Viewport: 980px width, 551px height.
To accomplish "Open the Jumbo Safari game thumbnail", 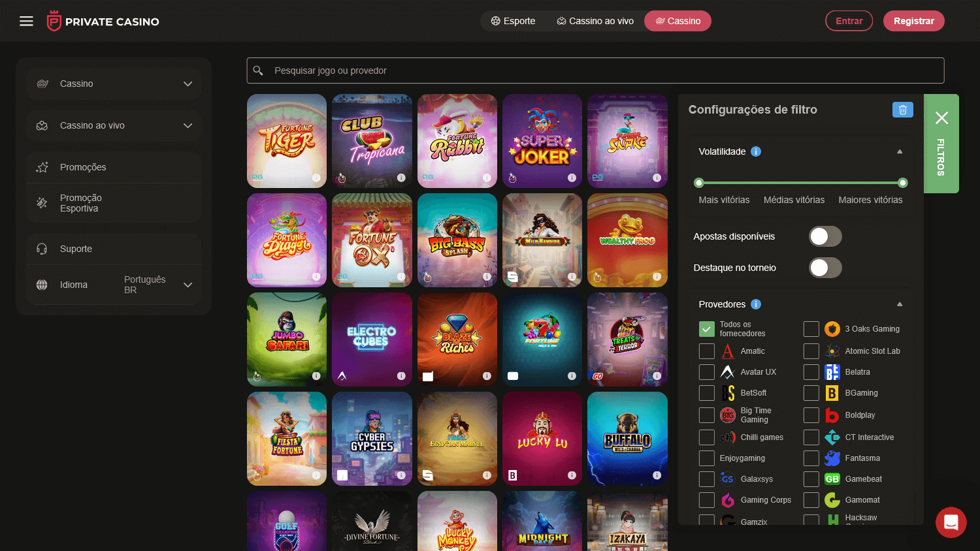I will click(x=287, y=339).
